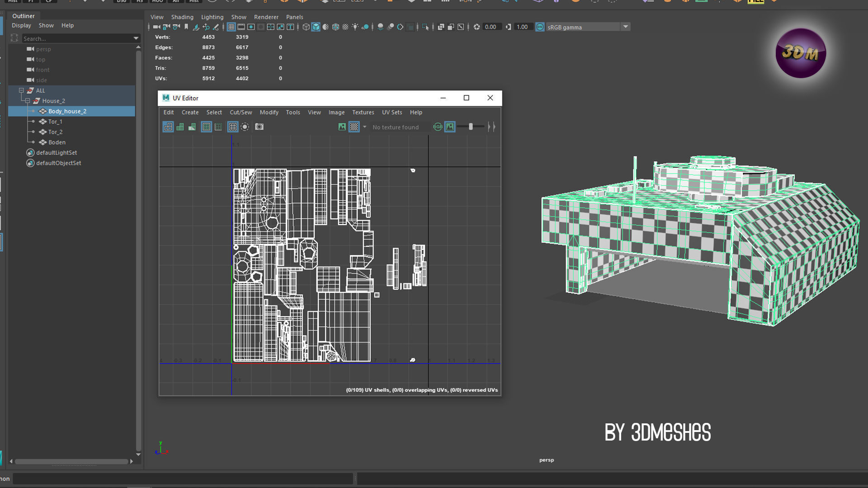This screenshot has width=868, height=488.
Task: Edit the exposure value field 0.00
Action: [x=492, y=27]
